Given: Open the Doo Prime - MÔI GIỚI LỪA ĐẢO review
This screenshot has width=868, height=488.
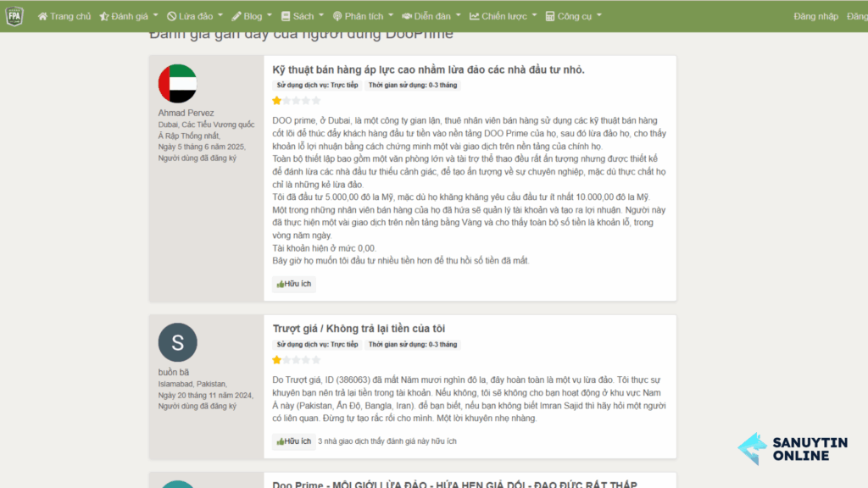Looking at the screenshot, I should click(454, 485).
